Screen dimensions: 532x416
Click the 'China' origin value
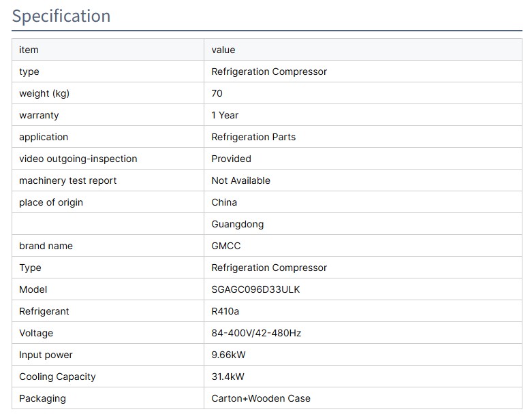tap(224, 202)
